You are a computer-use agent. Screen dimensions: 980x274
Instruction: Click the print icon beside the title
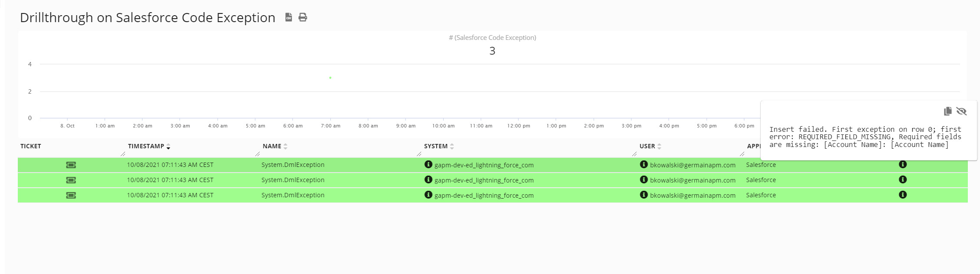[x=303, y=17]
